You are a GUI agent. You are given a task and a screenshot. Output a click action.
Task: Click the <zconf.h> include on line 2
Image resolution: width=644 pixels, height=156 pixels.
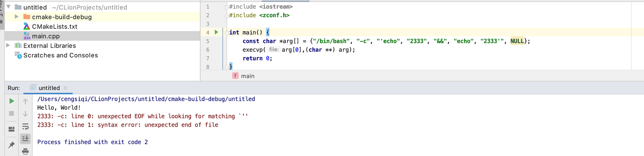click(x=274, y=15)
